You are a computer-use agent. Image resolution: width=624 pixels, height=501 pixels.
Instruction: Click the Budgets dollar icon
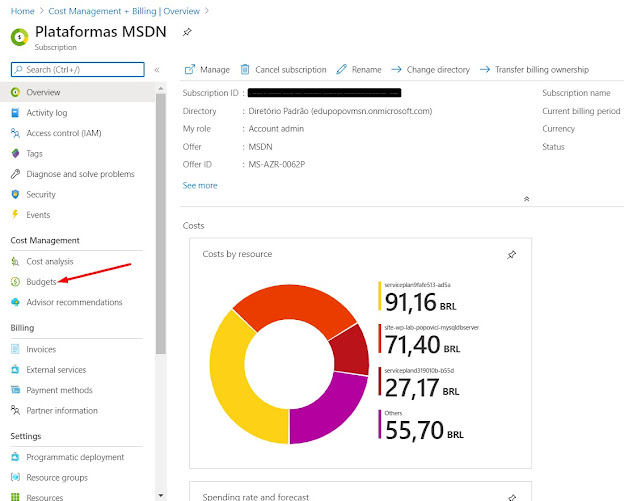pyautogui.click(x=15, y=282)
